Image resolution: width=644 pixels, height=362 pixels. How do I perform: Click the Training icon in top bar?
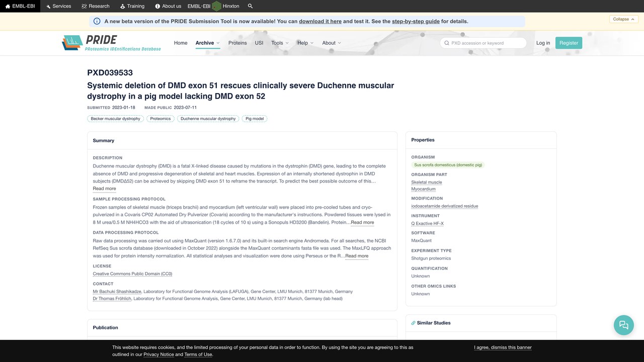(x=123, y=6)
